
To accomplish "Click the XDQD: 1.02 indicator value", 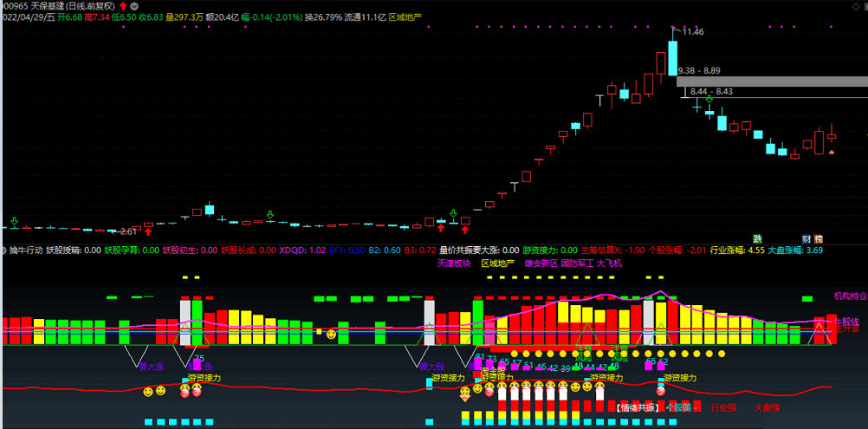I will [302, 250].
